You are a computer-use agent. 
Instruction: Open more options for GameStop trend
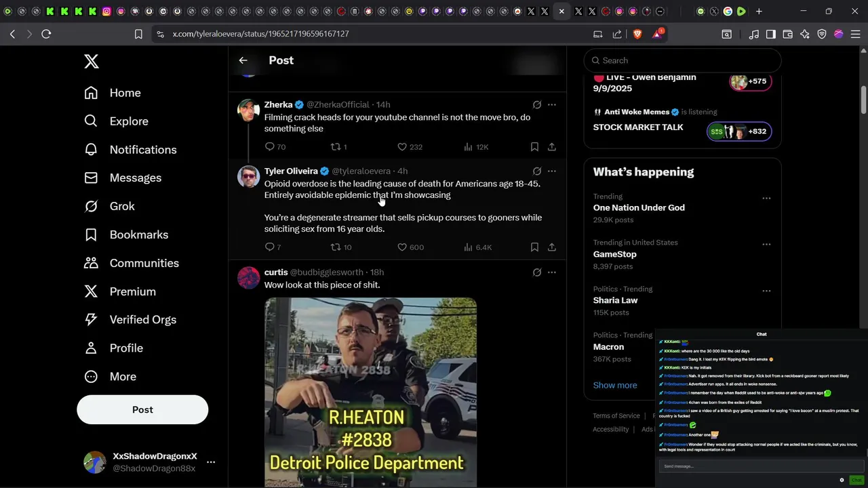pyautogui.click(x=766, y=244)
